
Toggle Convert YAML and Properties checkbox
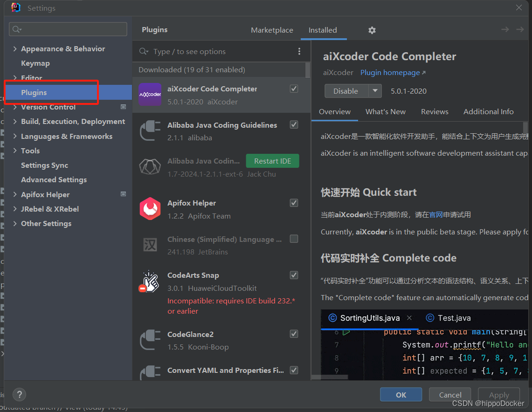point(294,370)
